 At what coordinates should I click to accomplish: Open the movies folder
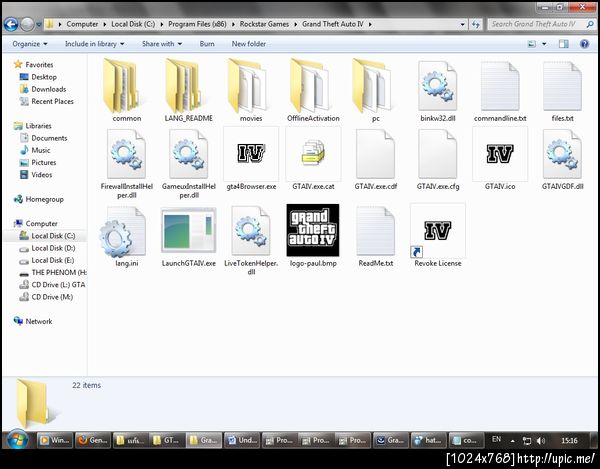tap(251, 91)
